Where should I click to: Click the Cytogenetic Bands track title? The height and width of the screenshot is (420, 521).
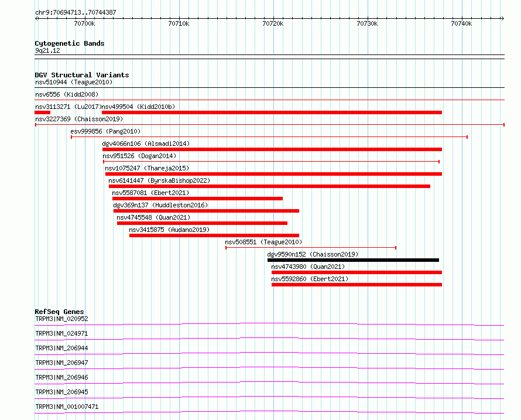[x=70, y=43]
